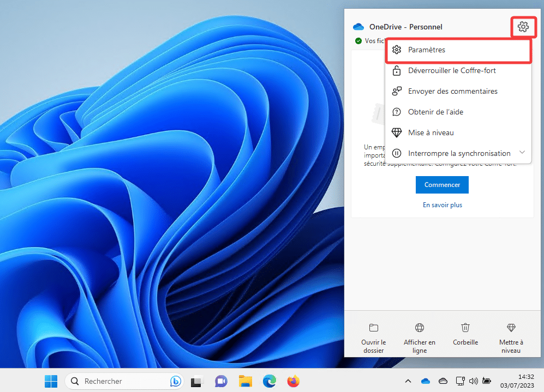Click Obtenir de l'aide menu entry
The height and width of the screenshot is (392, 544).
435,112
